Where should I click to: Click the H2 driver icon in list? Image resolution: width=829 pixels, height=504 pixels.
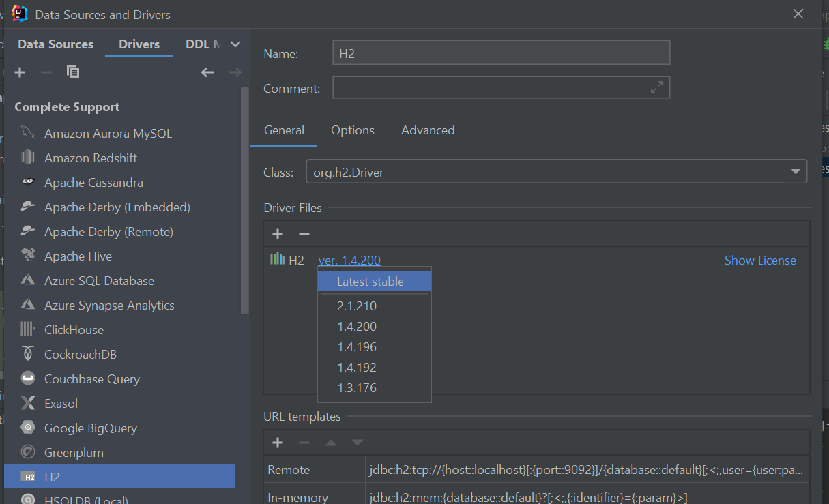(28, 477)
